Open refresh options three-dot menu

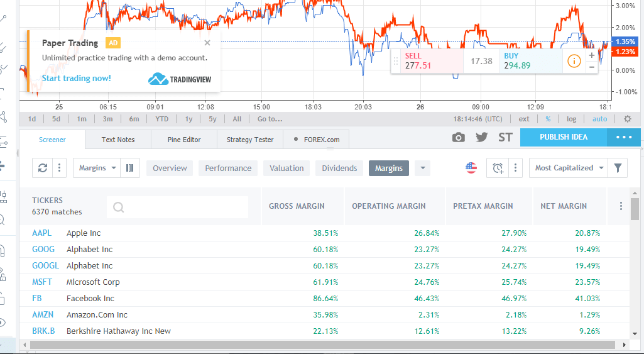click(60, 168)
